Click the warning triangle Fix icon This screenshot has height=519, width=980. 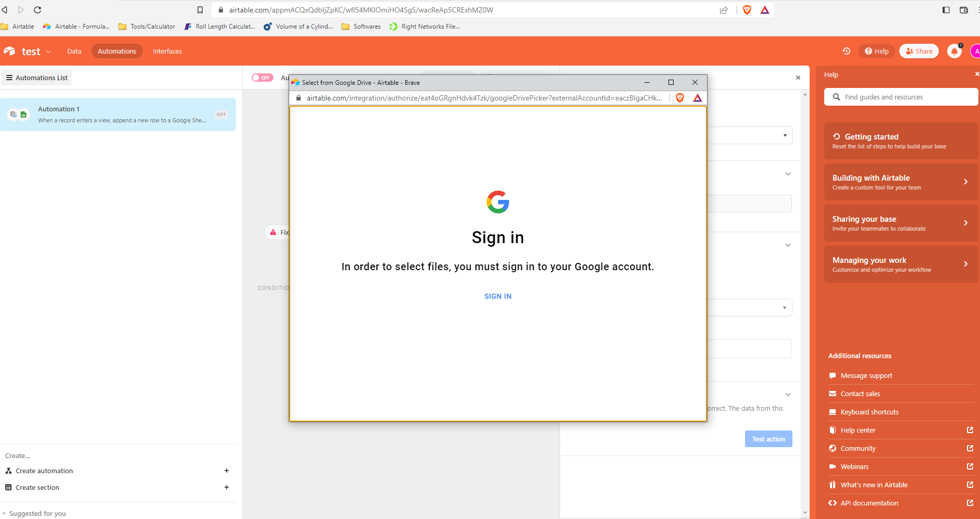[273, 232]
